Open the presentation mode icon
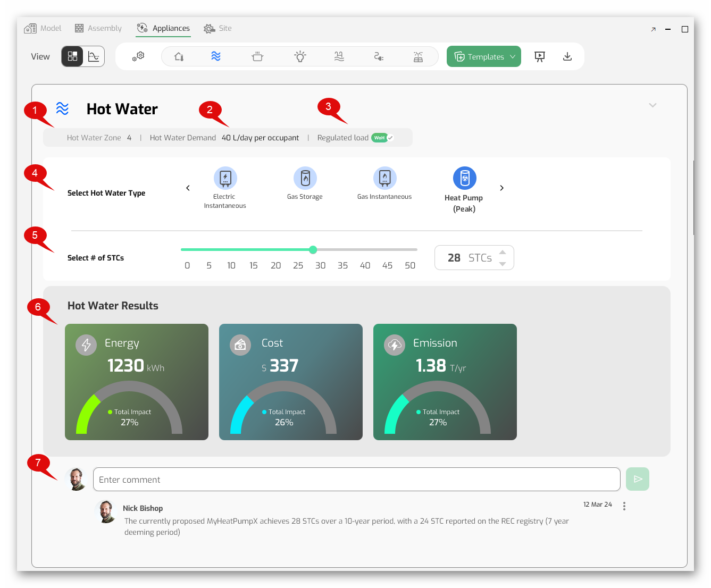 pyautogui.click(x=540, y=56)
